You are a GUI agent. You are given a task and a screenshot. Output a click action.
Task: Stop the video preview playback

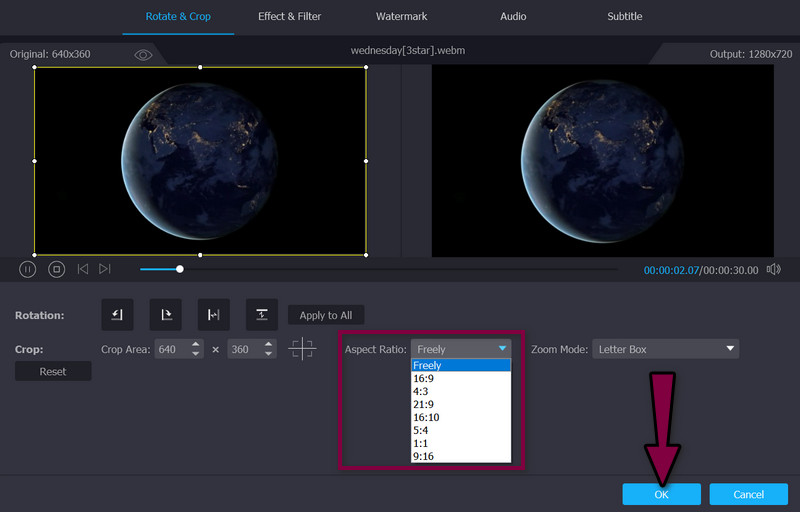click(x=57, y=269)
